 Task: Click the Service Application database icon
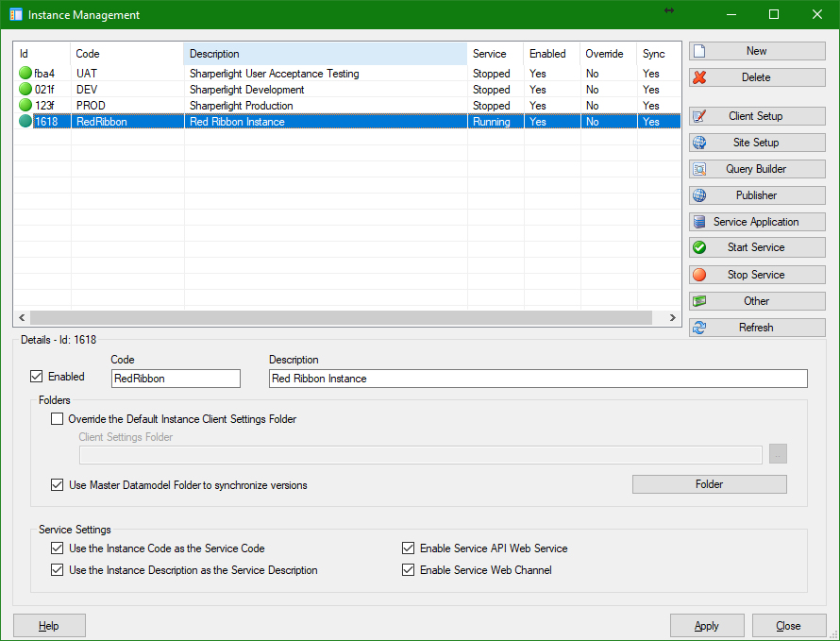(x=699, y=221)
